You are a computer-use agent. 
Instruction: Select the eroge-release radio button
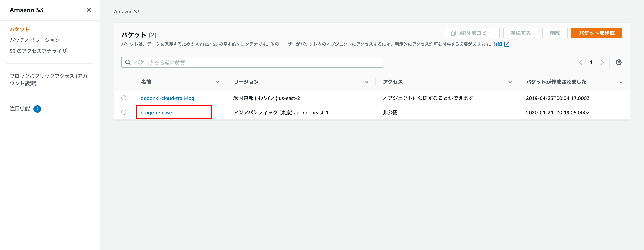point(124,112)
